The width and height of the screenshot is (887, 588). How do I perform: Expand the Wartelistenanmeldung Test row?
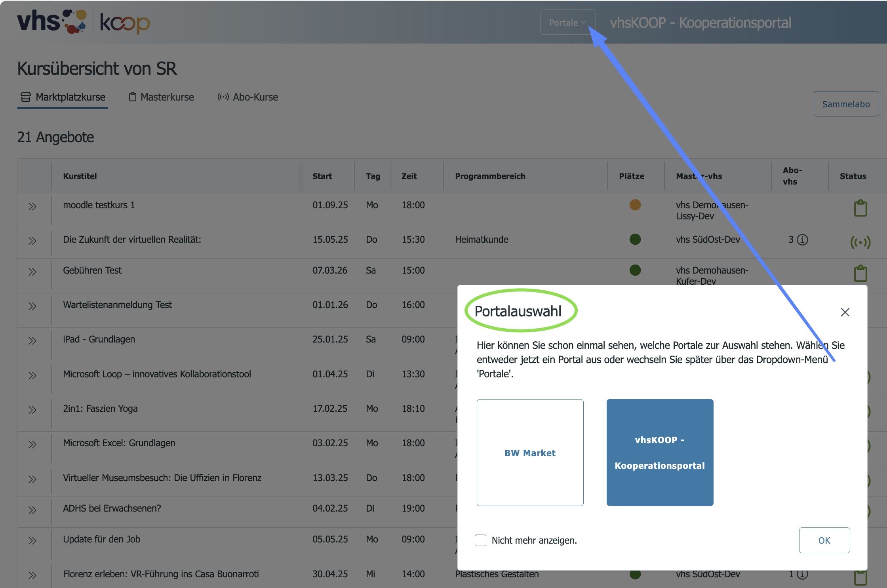pyautogui.click(x=32, y=306)
